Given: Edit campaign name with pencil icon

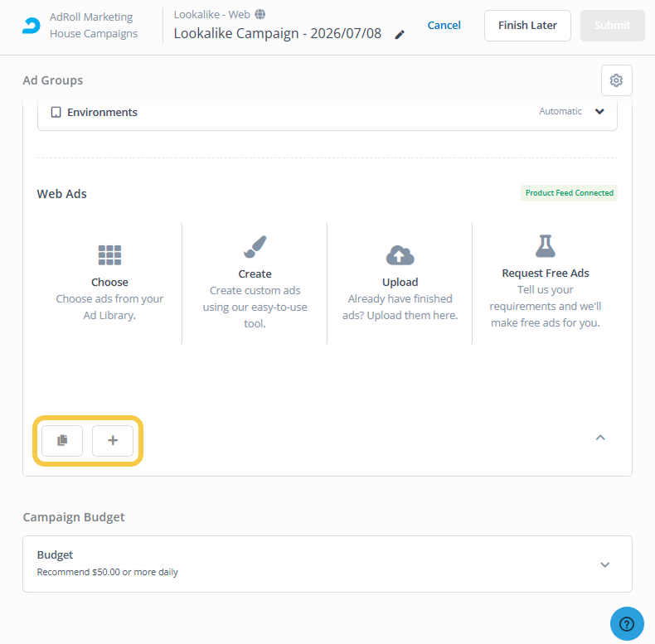Looking at the screenshot, I should point(400,35).
